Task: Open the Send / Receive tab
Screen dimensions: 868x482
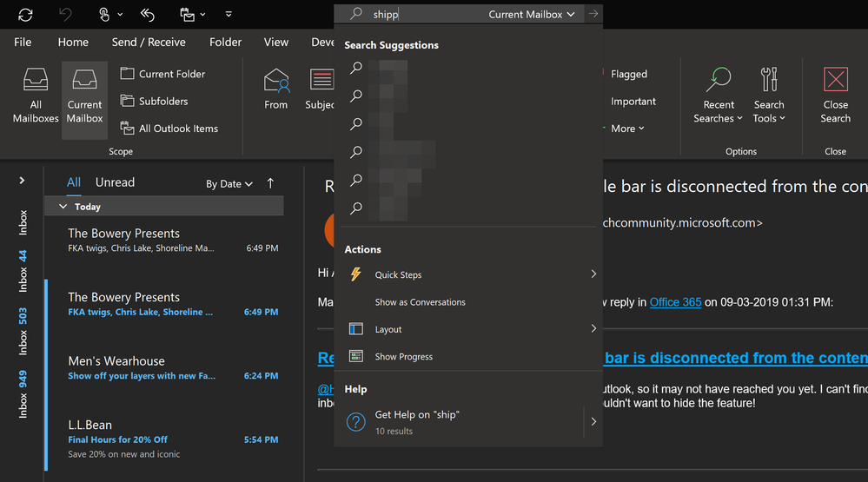Action: [149, 42]
